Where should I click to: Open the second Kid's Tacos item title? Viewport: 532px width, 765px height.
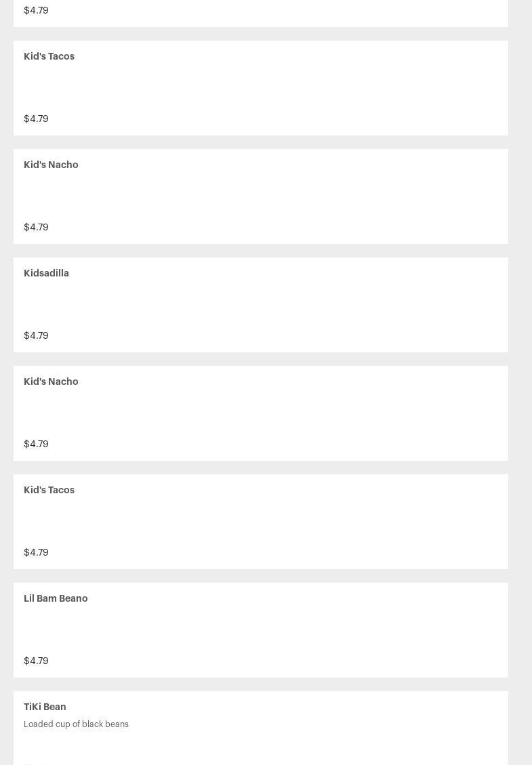click(49, 491)
